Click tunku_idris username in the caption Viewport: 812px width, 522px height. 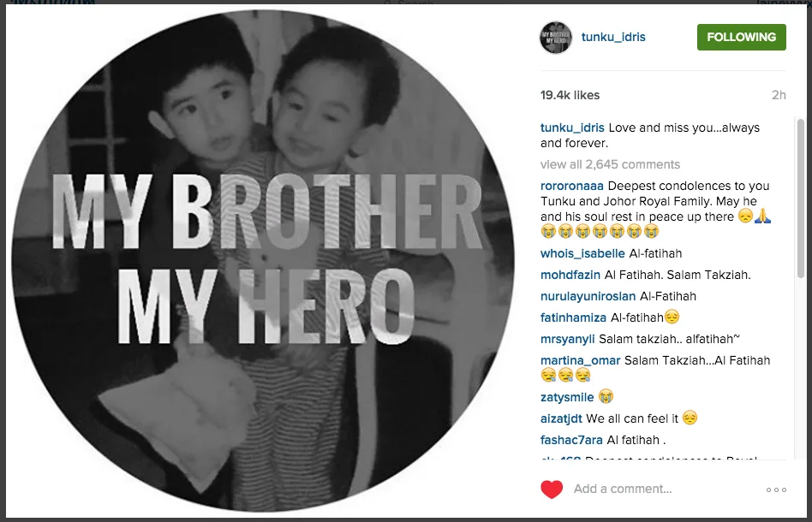(x=572, y=128)
